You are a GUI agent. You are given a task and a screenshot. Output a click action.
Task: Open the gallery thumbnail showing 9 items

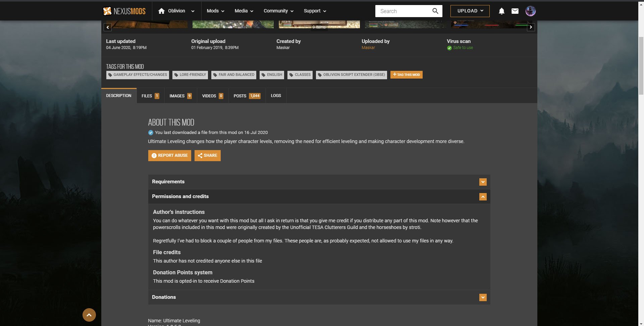coord(319,24)
